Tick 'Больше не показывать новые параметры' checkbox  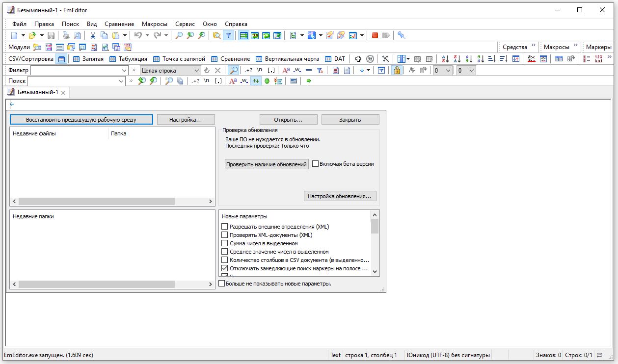click(222, 284)
